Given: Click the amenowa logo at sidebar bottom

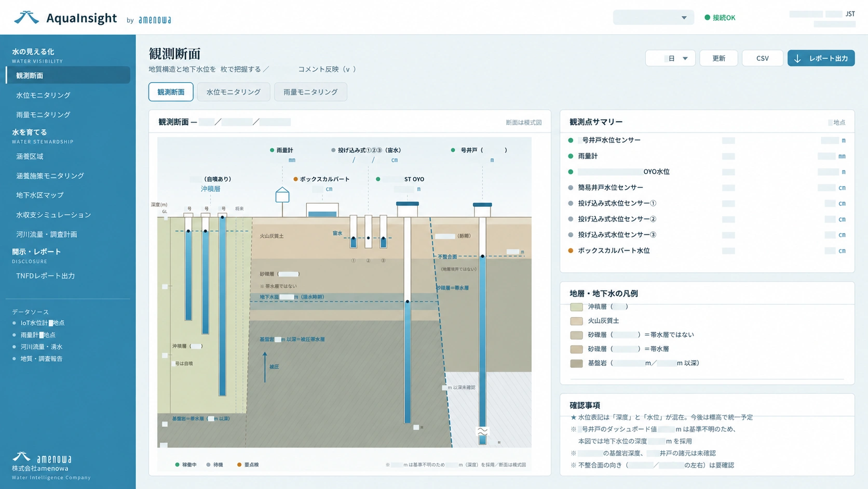Looking at the screenshot, I should 42,458.
